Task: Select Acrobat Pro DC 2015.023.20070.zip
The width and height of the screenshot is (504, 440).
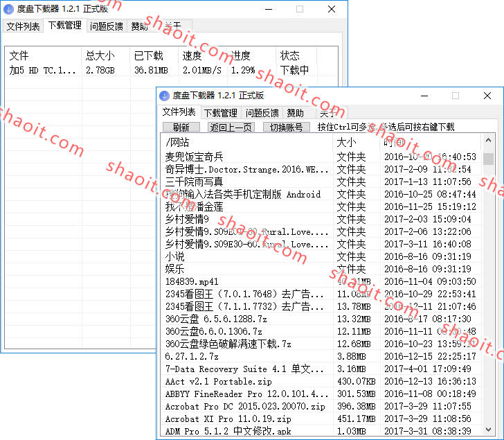Action: pyautogui.click(x=245, y=407)
